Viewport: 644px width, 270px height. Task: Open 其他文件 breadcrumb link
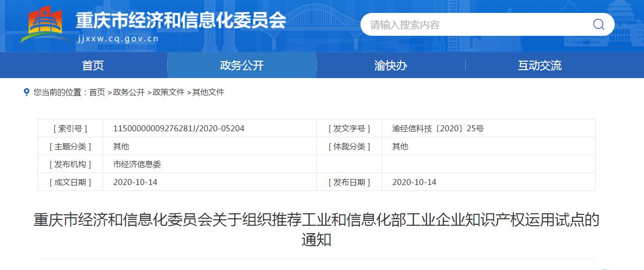[208, 92]
